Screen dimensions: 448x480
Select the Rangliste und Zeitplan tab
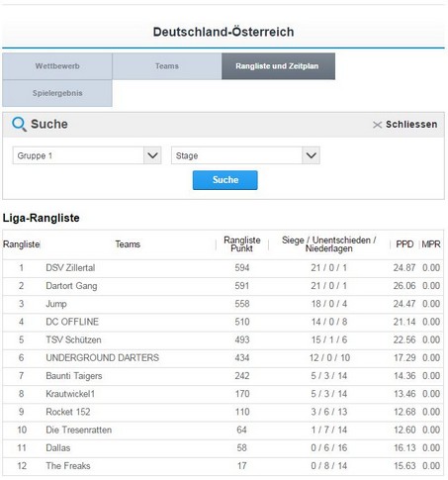click(278, 66)
